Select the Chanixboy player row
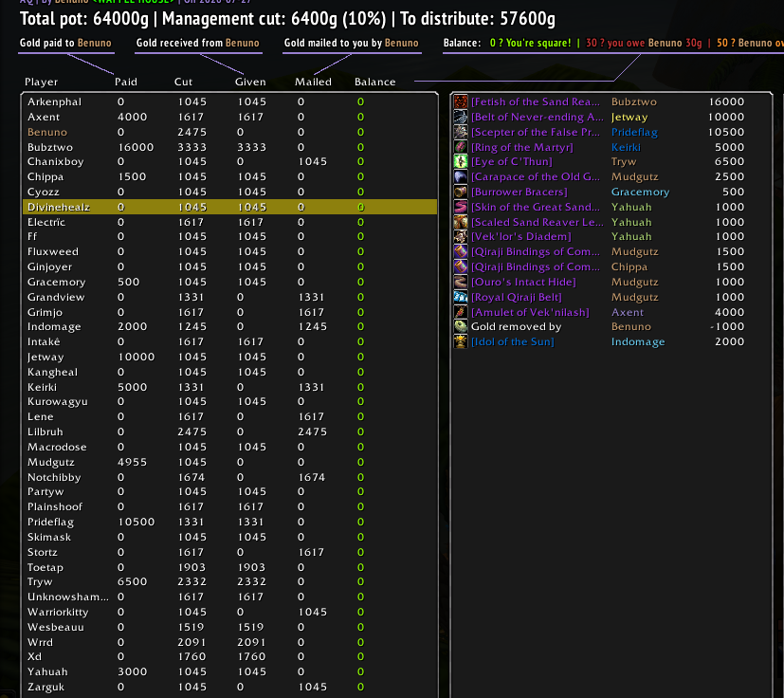This screenshot has height=698, width=784. pyautogui.click(x=230, y=161)
